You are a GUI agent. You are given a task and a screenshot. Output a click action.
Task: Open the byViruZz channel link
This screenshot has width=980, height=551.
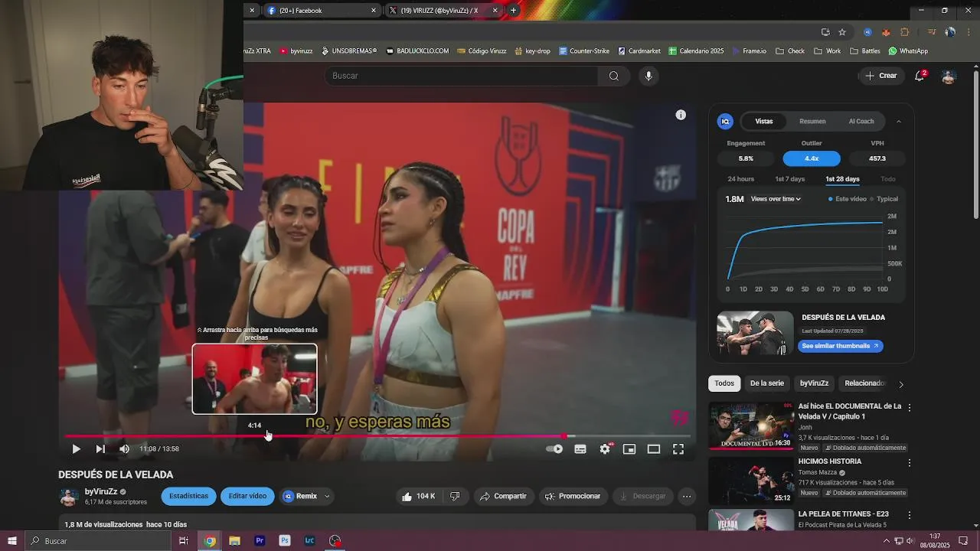click(x=101, y=491)
